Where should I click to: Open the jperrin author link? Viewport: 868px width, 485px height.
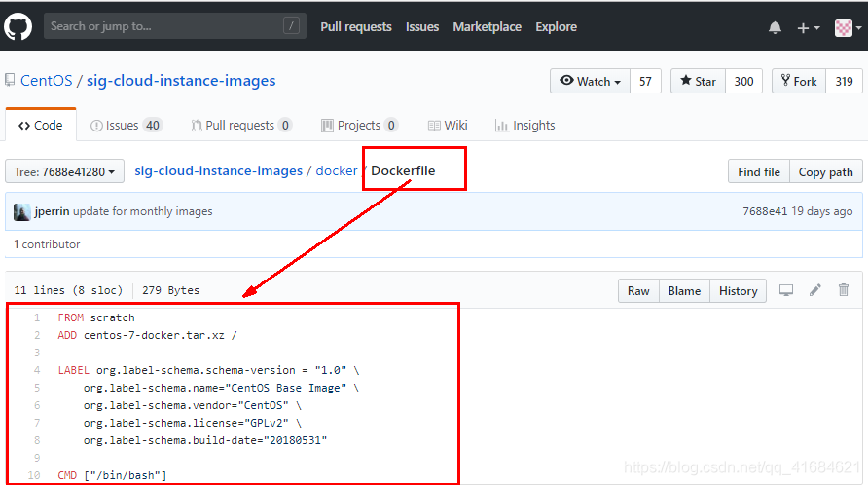(52, 211)
